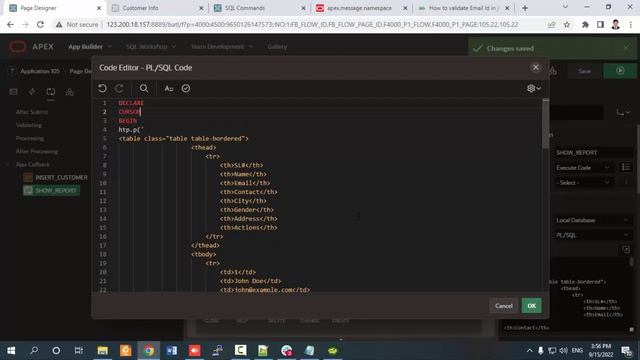Close the Code Editor dialog
This screenshot has width=640, height=360.
536,67
